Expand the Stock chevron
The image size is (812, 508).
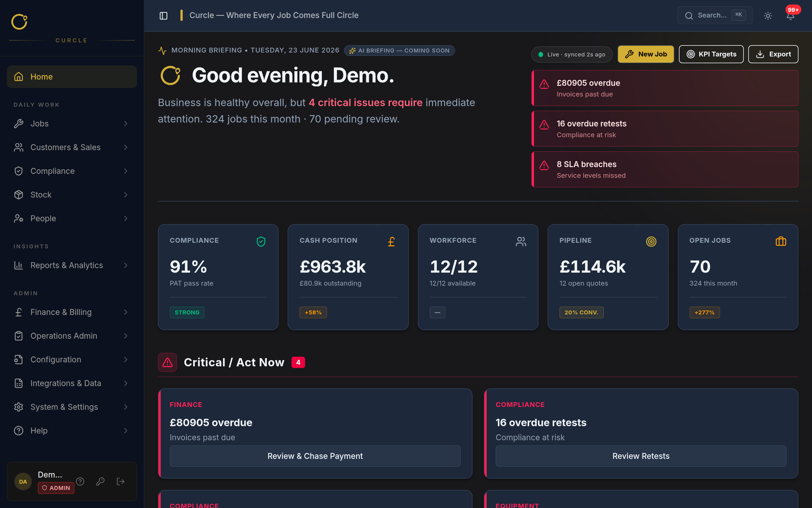(125, 195)
